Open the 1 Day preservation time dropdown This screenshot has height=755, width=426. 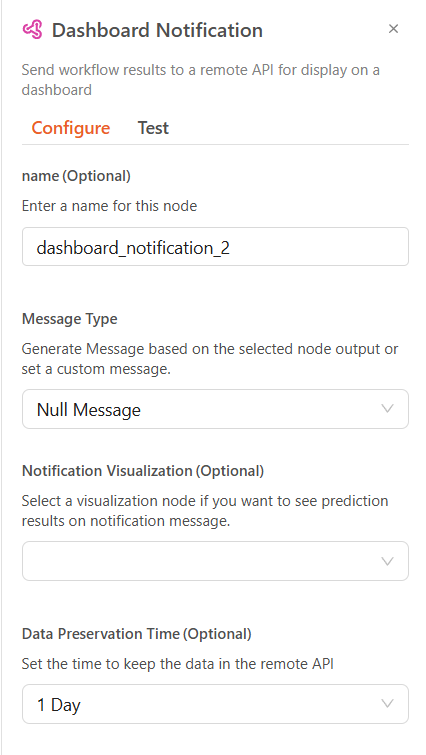click(x=215, y=704)
